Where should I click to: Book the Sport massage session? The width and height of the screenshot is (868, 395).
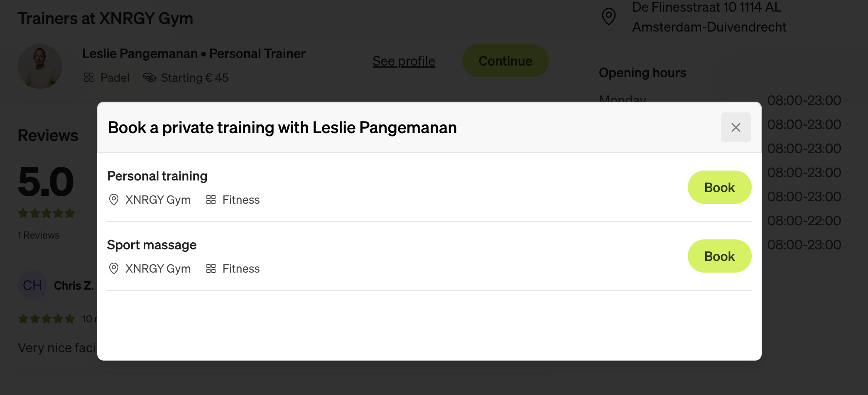(x=719, y=256)
